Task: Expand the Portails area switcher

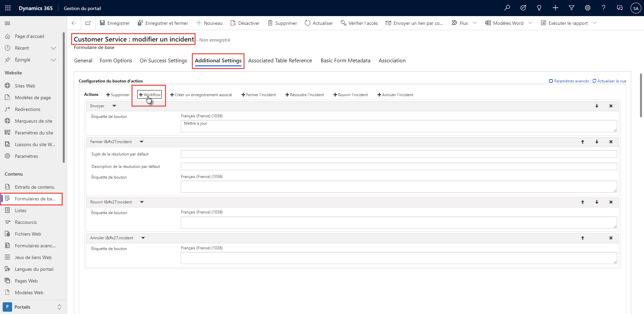Action: (x=59, y=307)
